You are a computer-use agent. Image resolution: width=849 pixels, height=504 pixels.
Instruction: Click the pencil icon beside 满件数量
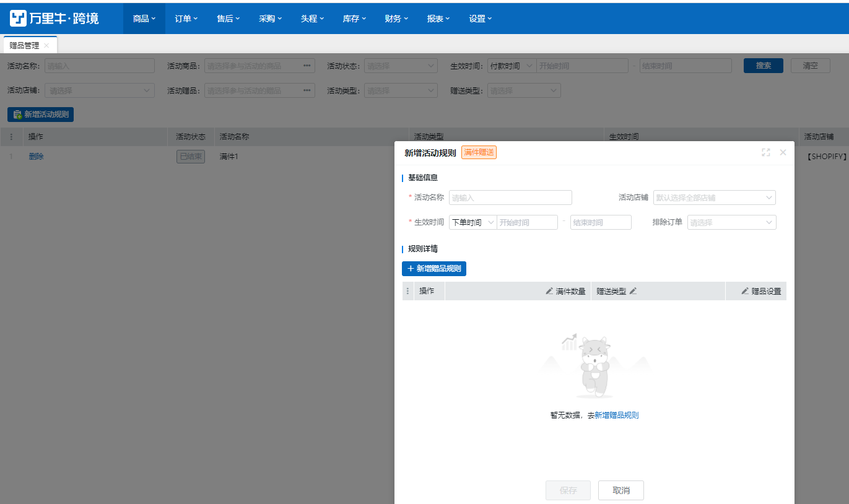549,291
